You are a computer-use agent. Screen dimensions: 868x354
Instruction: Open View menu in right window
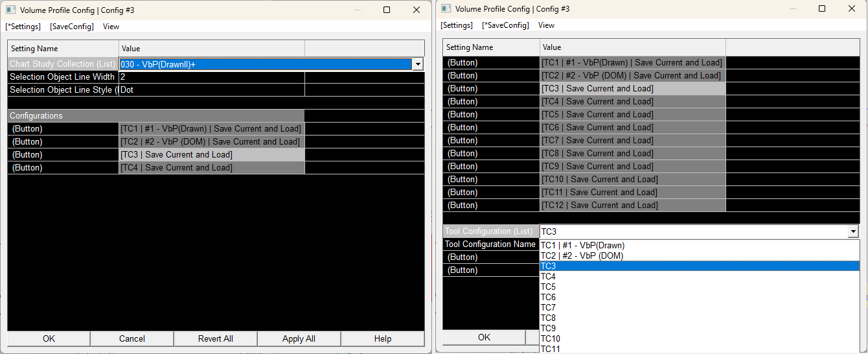[x=547, y=25]
